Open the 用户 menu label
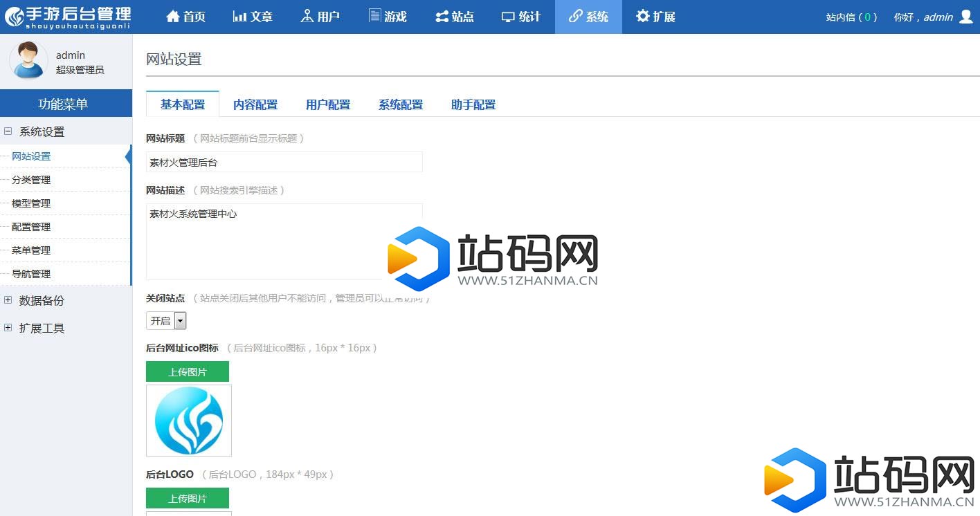Image resolution: width=980 pixels, height=516 pixels. (x=329, y=17)
